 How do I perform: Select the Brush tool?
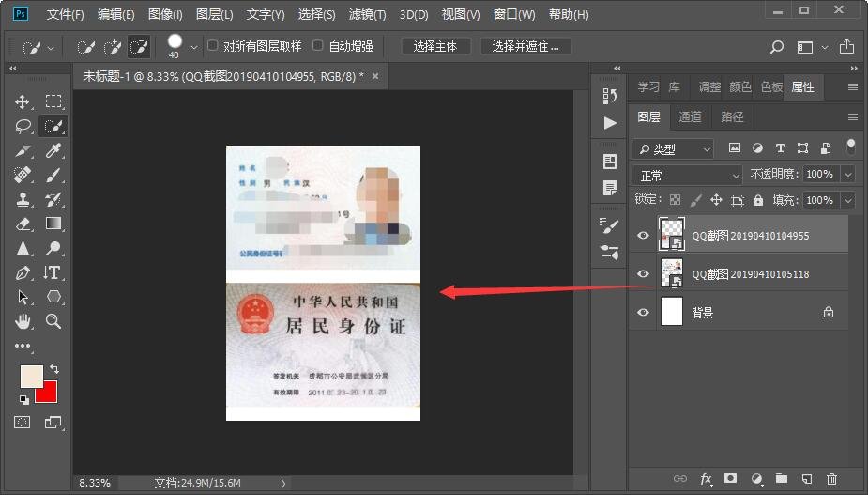53,175
